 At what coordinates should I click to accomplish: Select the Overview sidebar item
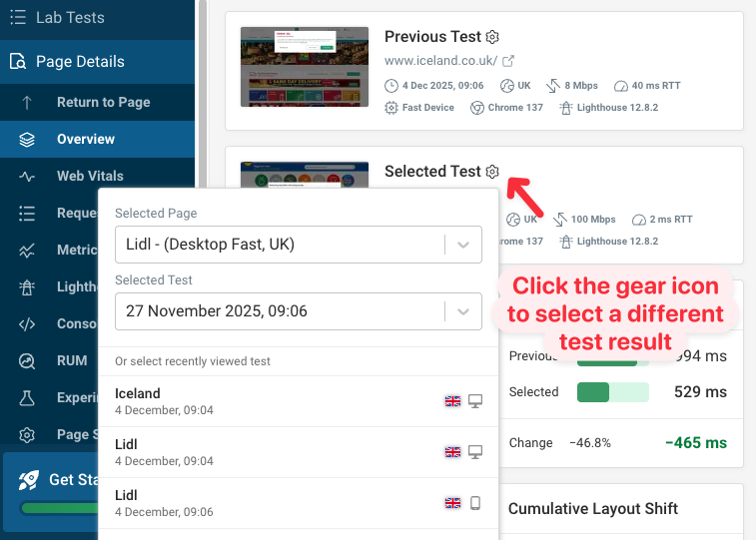(x=98, y=139)
